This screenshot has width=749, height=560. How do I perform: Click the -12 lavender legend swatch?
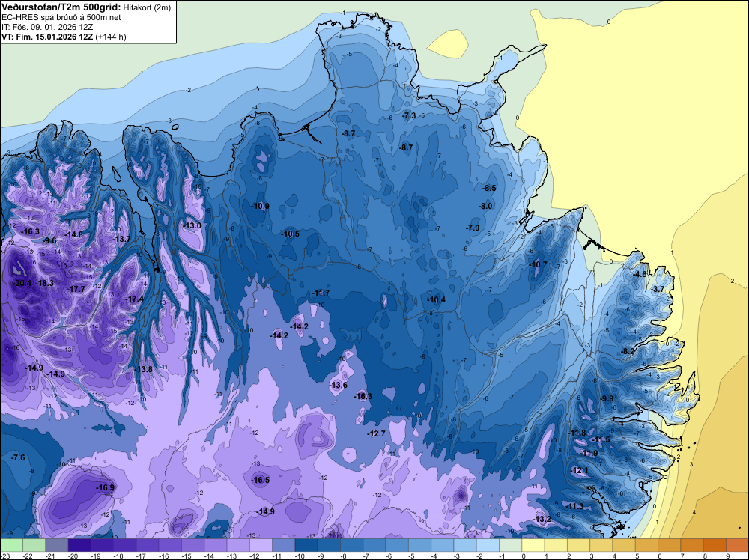pos(261,545)
